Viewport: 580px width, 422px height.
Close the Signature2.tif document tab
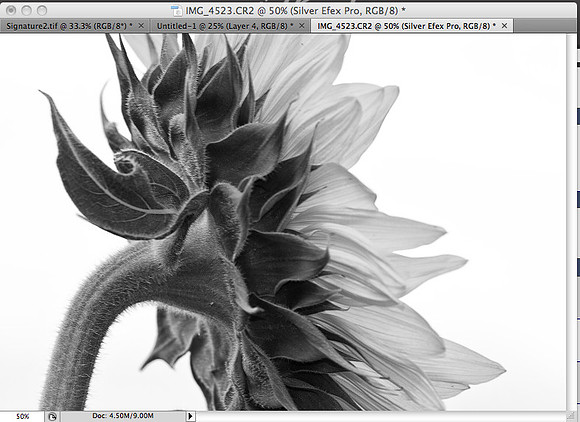point(141,26)
